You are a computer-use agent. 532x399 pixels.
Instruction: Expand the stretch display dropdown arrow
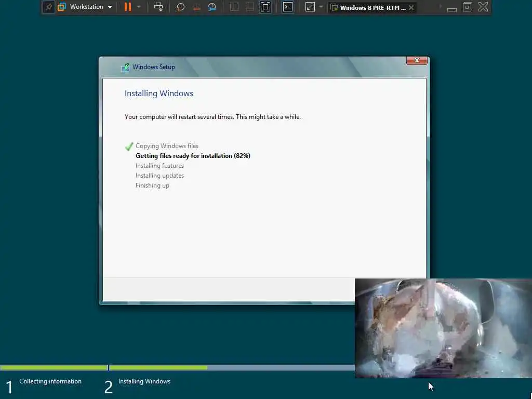pyautogui.click(x=321, y=7)
